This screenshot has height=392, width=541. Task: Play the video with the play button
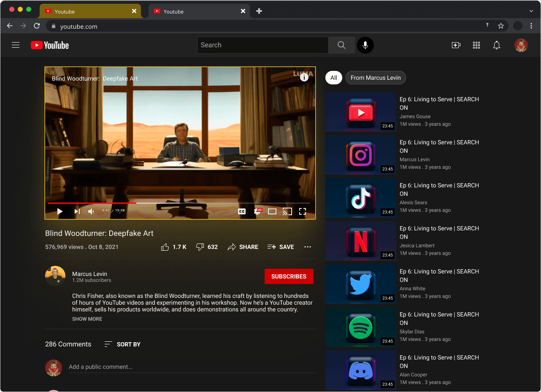point(60,211)
